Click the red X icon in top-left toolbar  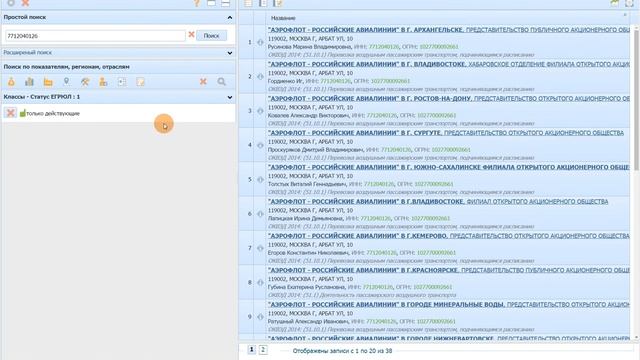[25, 3]
